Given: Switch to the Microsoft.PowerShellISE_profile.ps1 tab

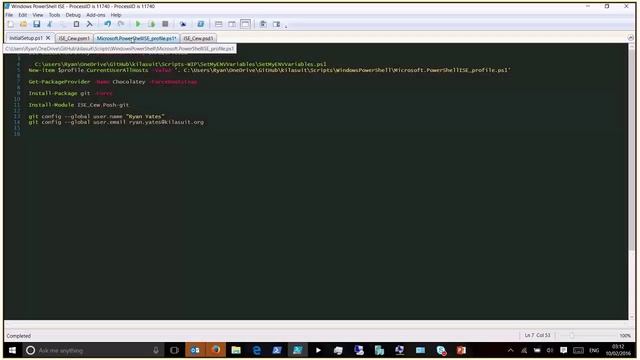Looking at the screenshot, I should click(x=136, y=38).
